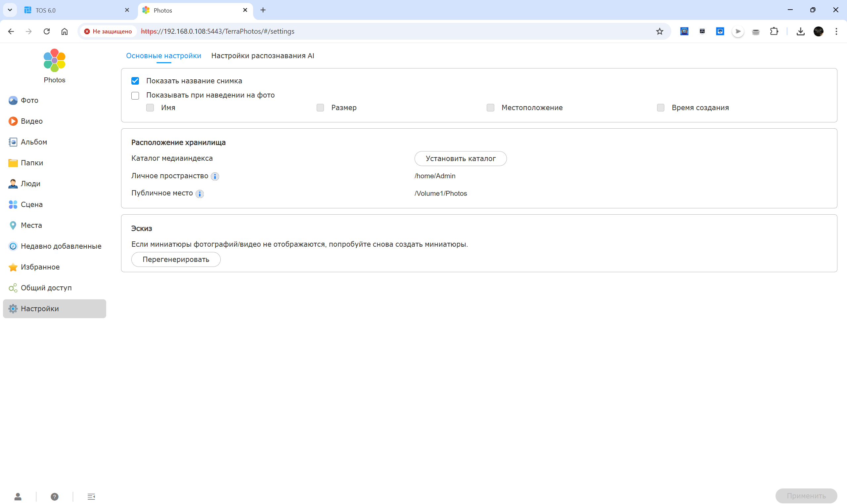Click the Перегенерировать button

(176, 260)
